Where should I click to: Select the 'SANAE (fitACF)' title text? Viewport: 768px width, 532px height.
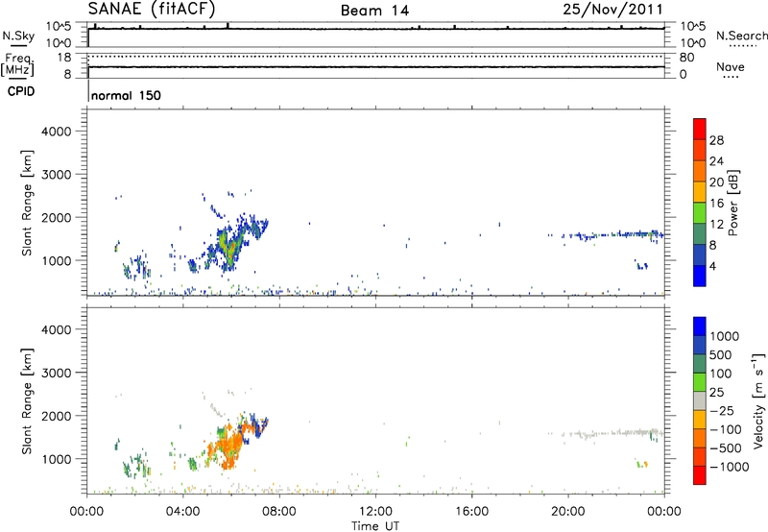[152, 9]
